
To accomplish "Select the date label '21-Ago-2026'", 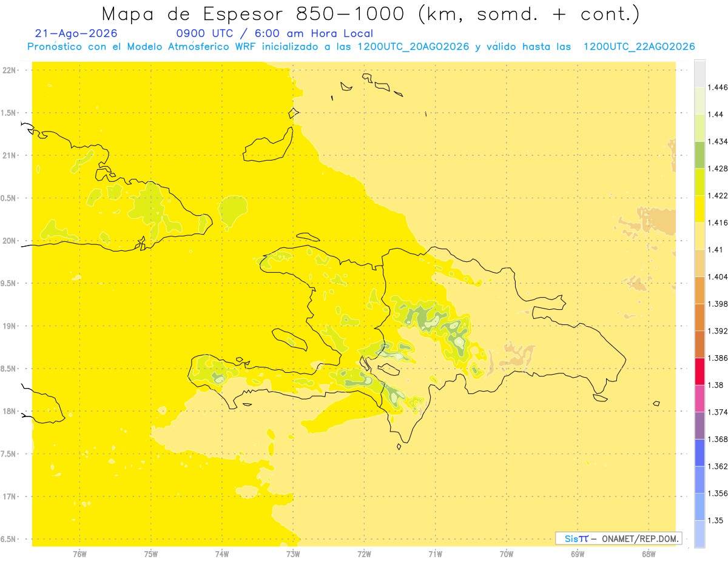I will coord(76,33).
